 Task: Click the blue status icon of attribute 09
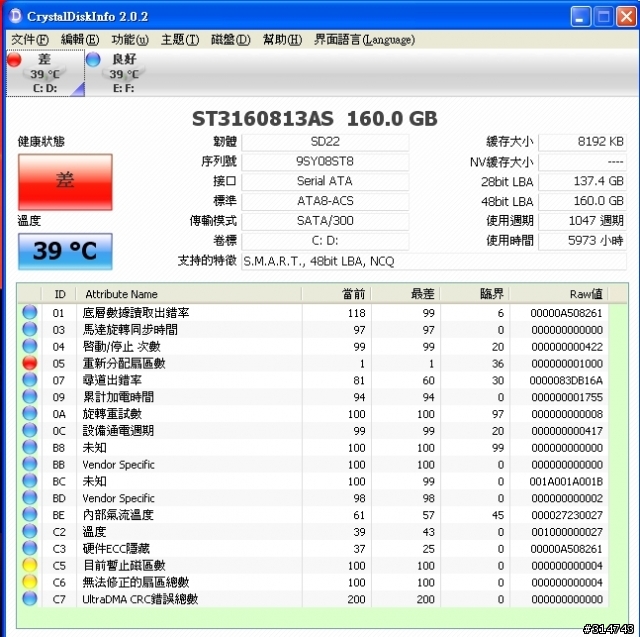coord(29,397)
